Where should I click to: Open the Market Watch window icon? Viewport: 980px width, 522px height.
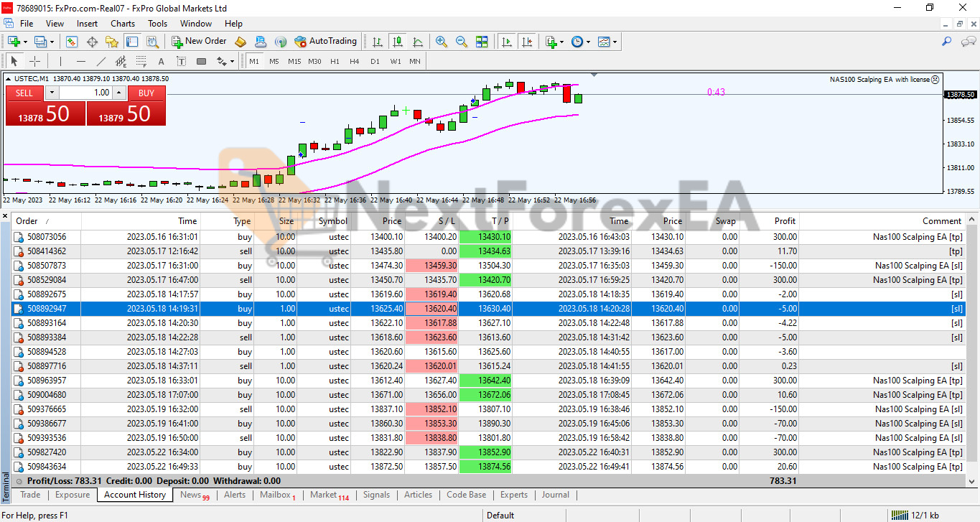[x=72, y=42]
